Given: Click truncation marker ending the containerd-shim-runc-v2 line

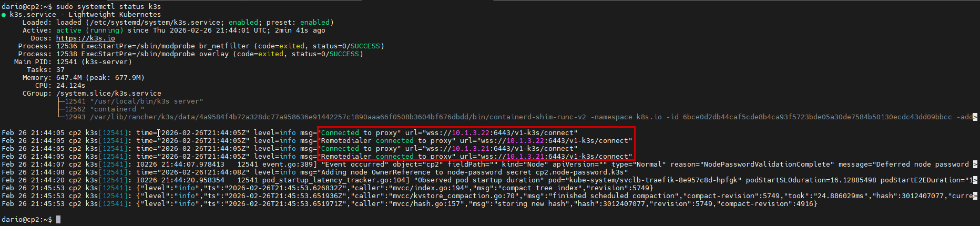Looking at the screenshot, I should tap(975, 117).
